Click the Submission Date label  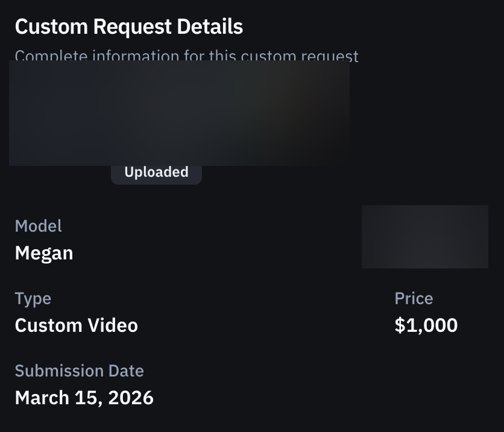click(x=80, y=370)
